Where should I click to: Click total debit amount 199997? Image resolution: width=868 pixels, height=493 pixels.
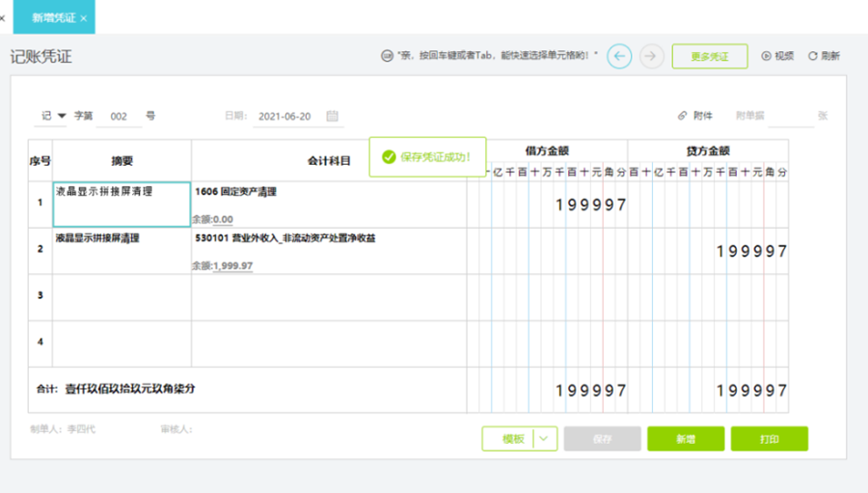pos(590,391)
